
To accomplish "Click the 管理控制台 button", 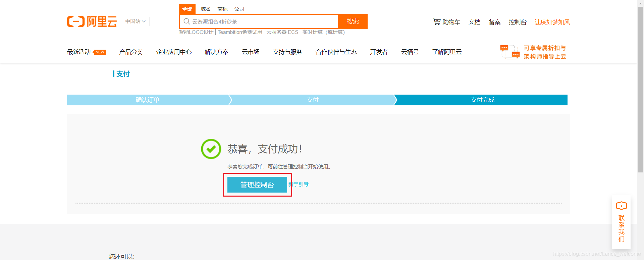I will [x=257, y=185].
